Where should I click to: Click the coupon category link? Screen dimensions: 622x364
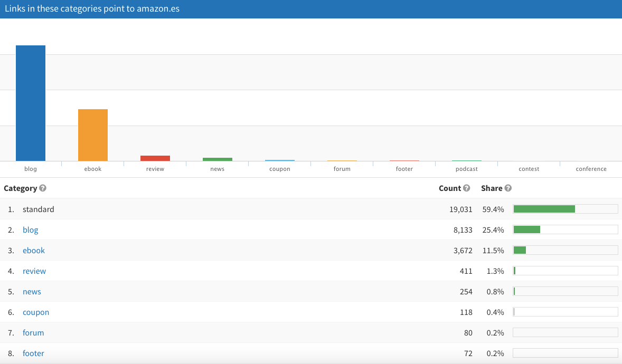(35, 312)
